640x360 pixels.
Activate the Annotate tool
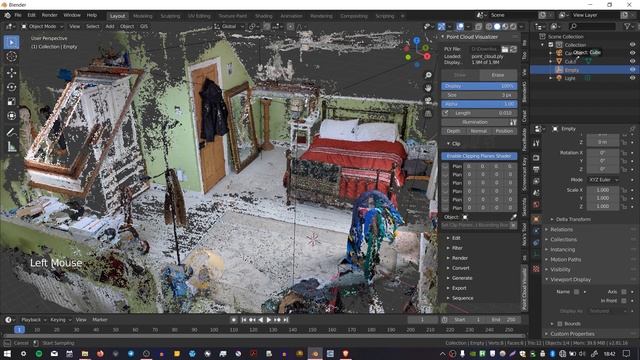11,132
